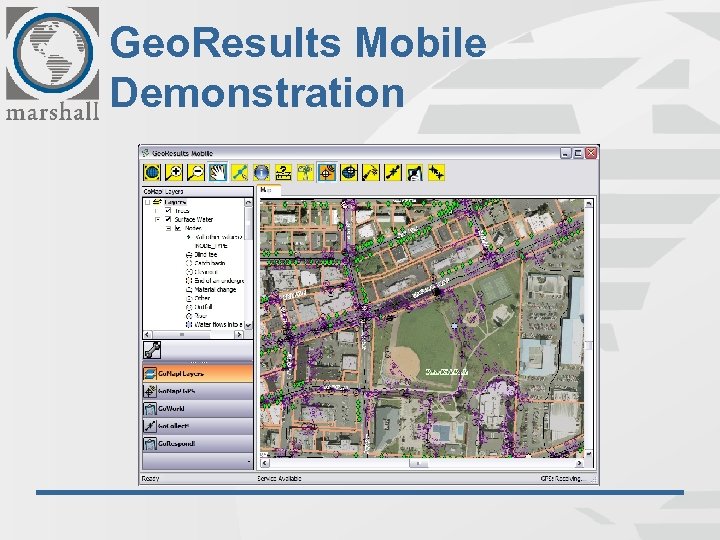Image resolution: width=720 pixels, height=540 pixels.
Task: Click the map scroll up arrow
Action: tap(589, 203)
